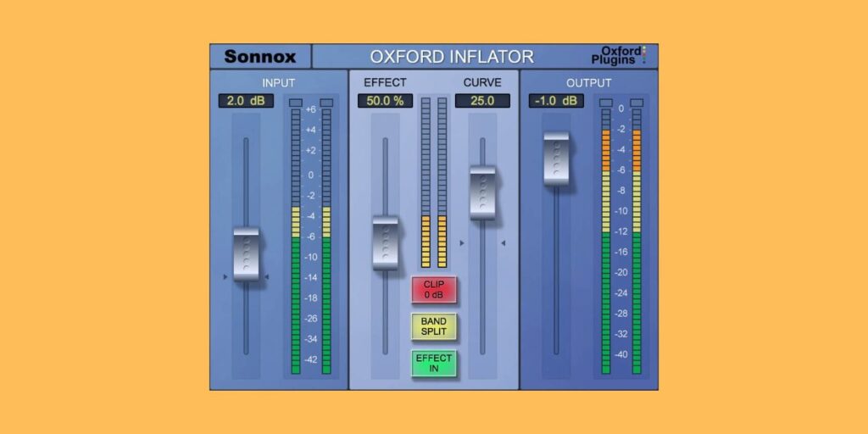Click the right arrow marker beside Curve fader
868x434 pixels.
(503, 243)
